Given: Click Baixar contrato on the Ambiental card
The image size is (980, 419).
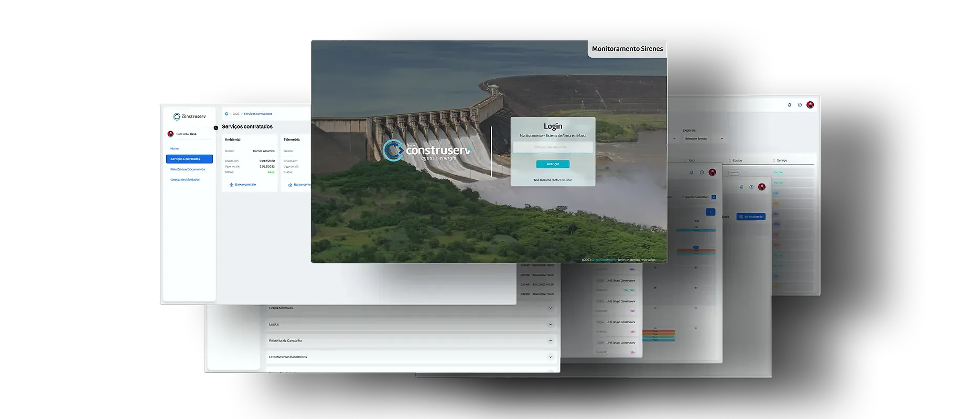Looking at the screenshot, I should [245, 185].
